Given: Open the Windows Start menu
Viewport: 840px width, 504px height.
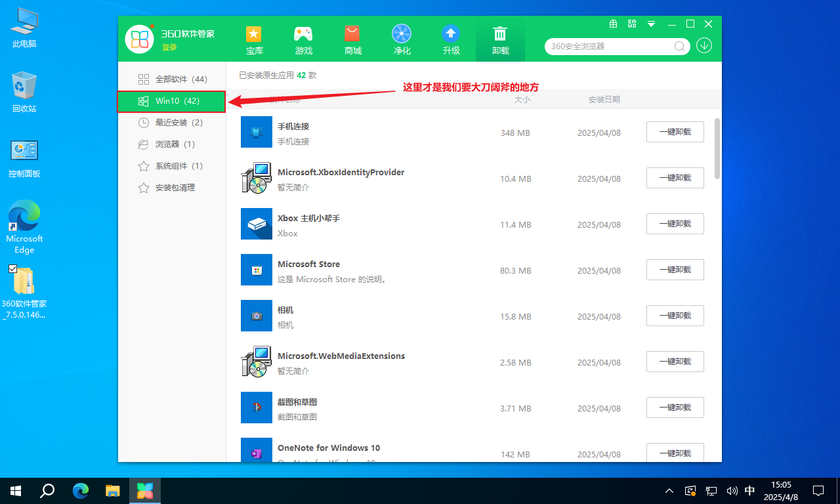Looking at the screenshot, I should point(16,490).
